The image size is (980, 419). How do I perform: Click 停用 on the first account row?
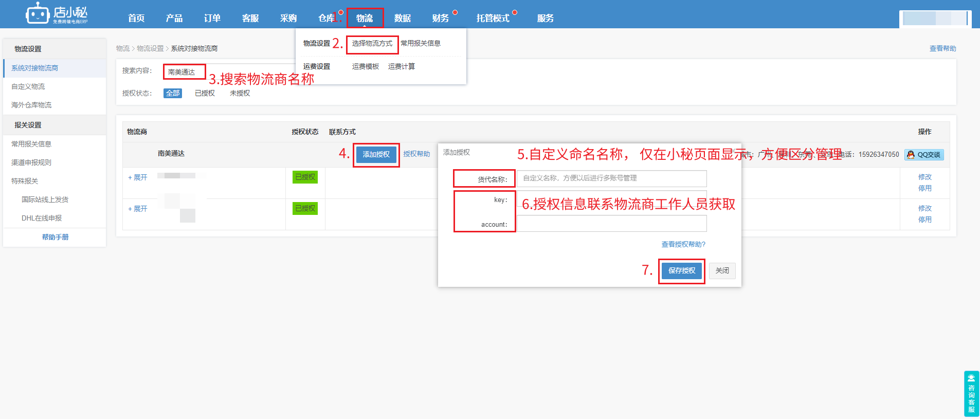pos(925,188)
